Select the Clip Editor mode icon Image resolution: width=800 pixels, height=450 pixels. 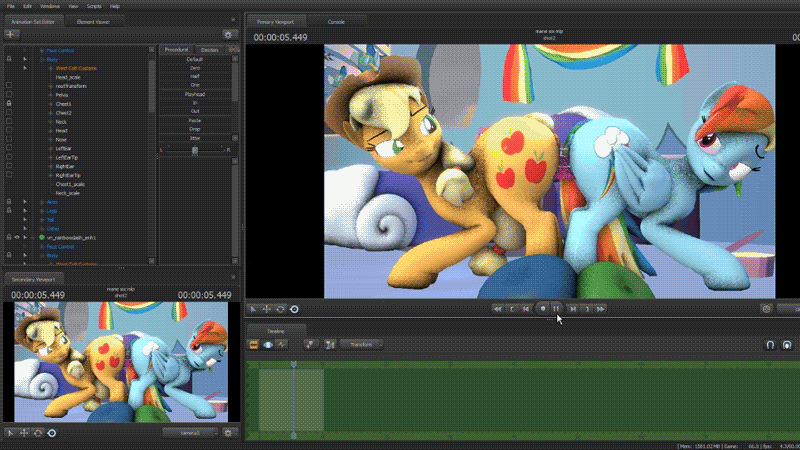click(x=253, y=344)
